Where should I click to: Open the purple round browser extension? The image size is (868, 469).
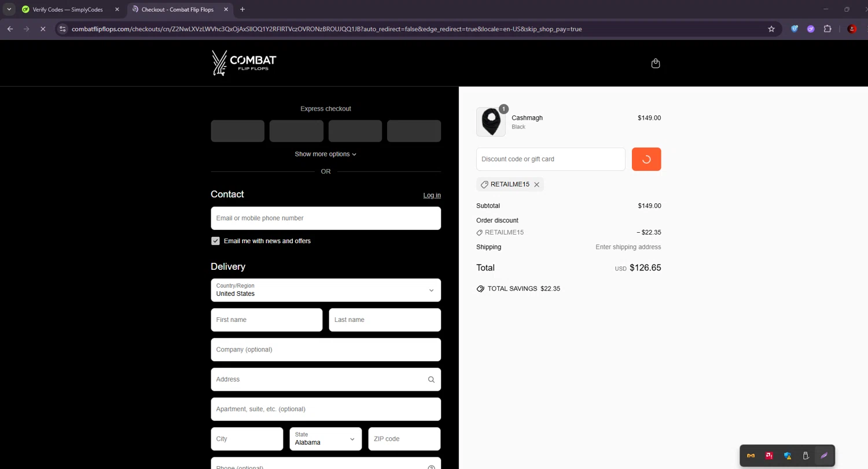tap(811, 29)
